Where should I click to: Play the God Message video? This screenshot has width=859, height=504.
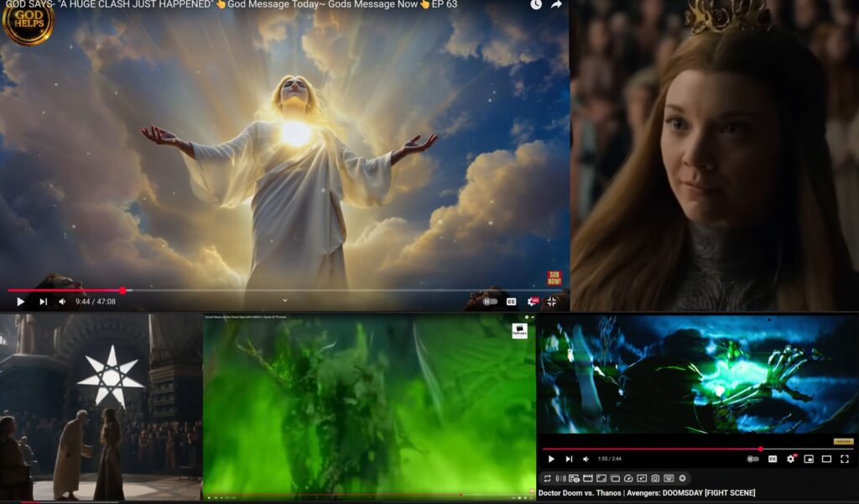point(20,301)
